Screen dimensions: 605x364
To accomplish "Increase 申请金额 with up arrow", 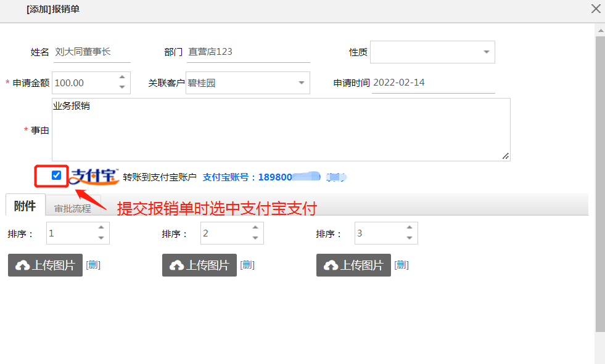I will coord(121,78).
